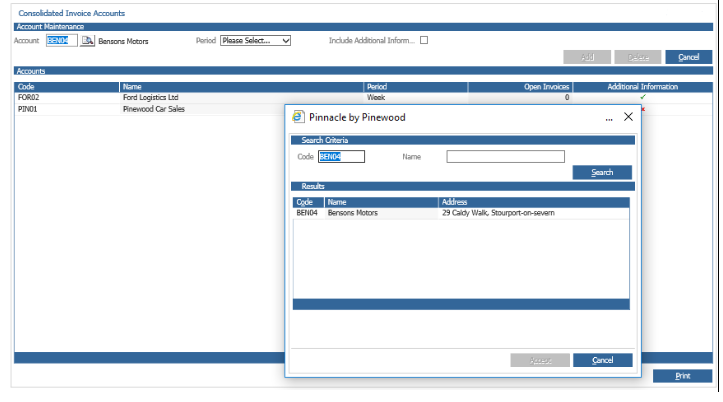Click the Code field in Search Criteria
The height and width of the screenshot is (402, 723).
point(341,157)
